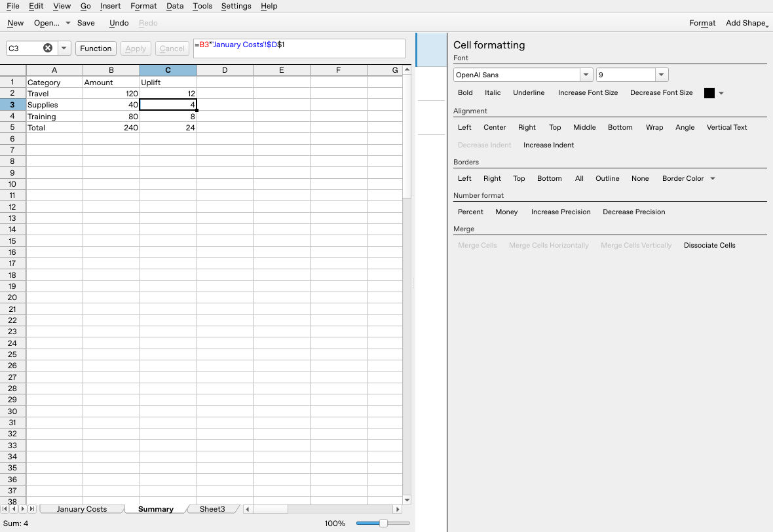Image resolution: width=773 pixels, height=532 pixels.
Task: Select cell A4 containing Training
Action: click(54, 117)
